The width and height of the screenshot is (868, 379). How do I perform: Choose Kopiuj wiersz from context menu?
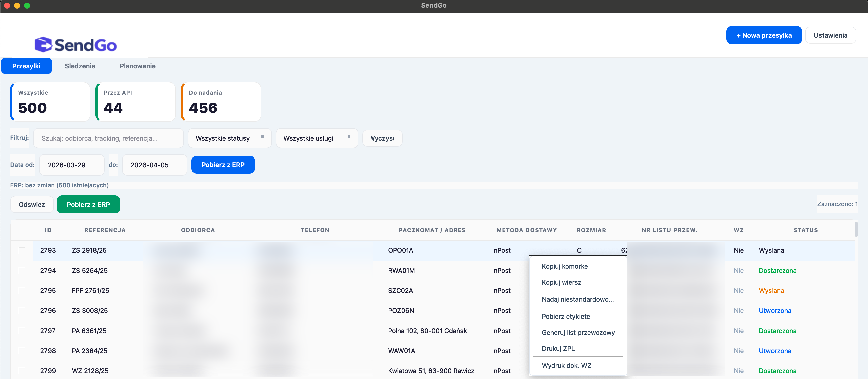578,282
